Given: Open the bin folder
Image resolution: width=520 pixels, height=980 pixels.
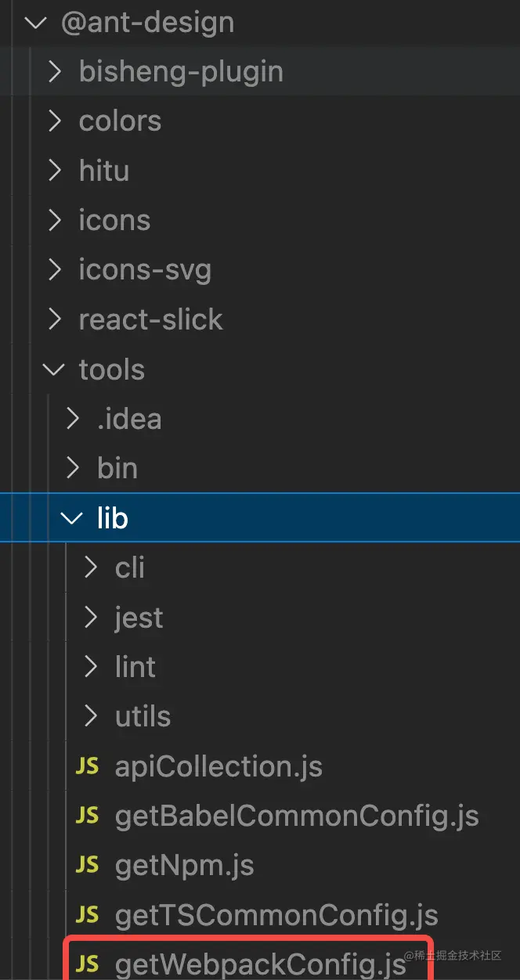Looking at the screenshot, I should (x=117, y=468).
